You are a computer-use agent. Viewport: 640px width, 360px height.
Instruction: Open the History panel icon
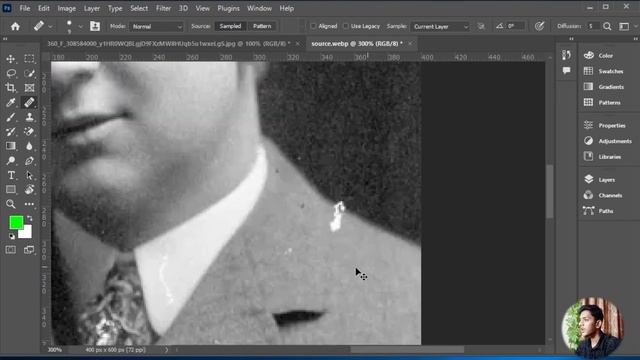coord(566,55)
